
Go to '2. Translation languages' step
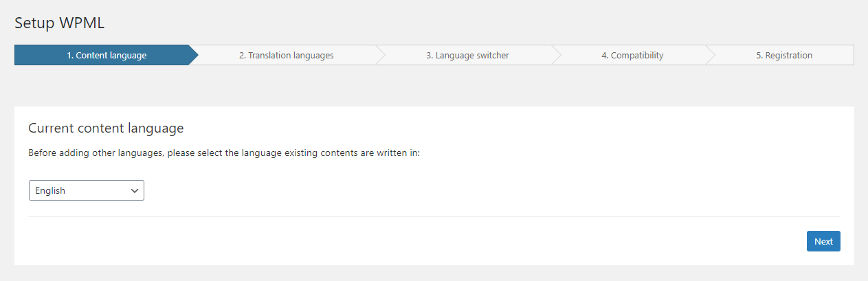(286, 56)
